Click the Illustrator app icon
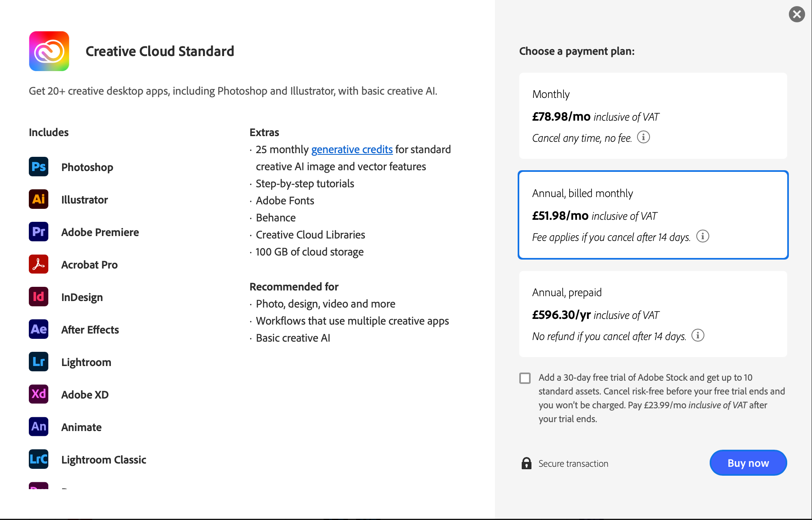Viewport: 812px width, 520px height. 39,199
